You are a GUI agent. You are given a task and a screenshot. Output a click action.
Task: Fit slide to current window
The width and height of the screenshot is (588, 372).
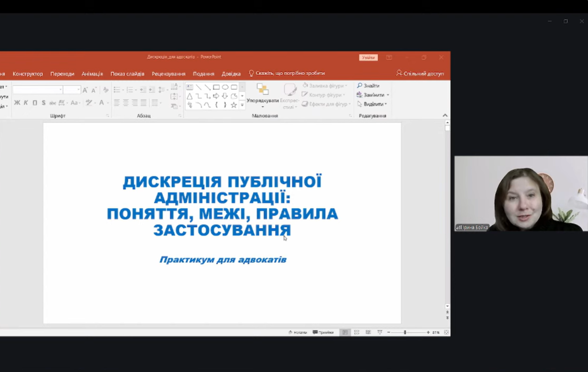(446, 332)
